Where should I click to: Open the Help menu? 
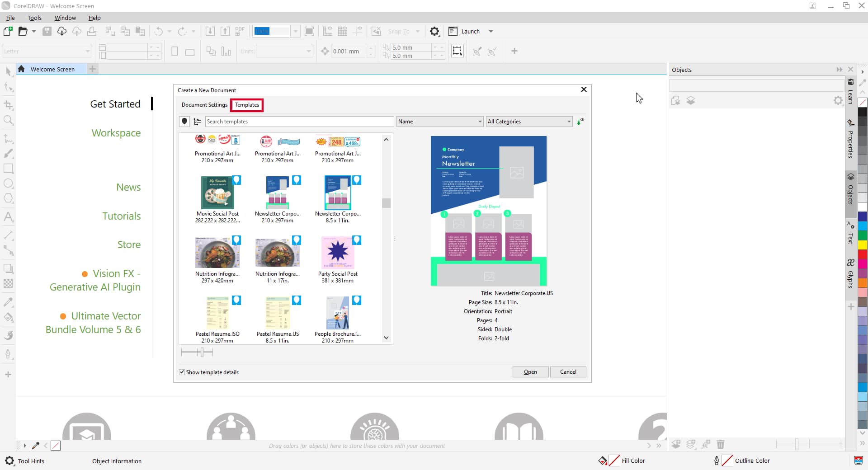pos(94,18)
